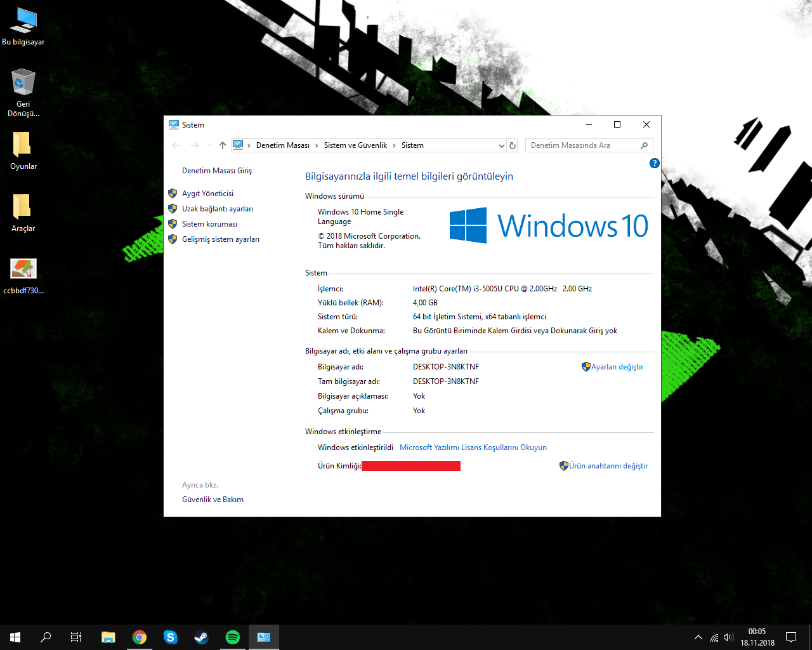Open Spotify from the taskbar

[233, 637]
